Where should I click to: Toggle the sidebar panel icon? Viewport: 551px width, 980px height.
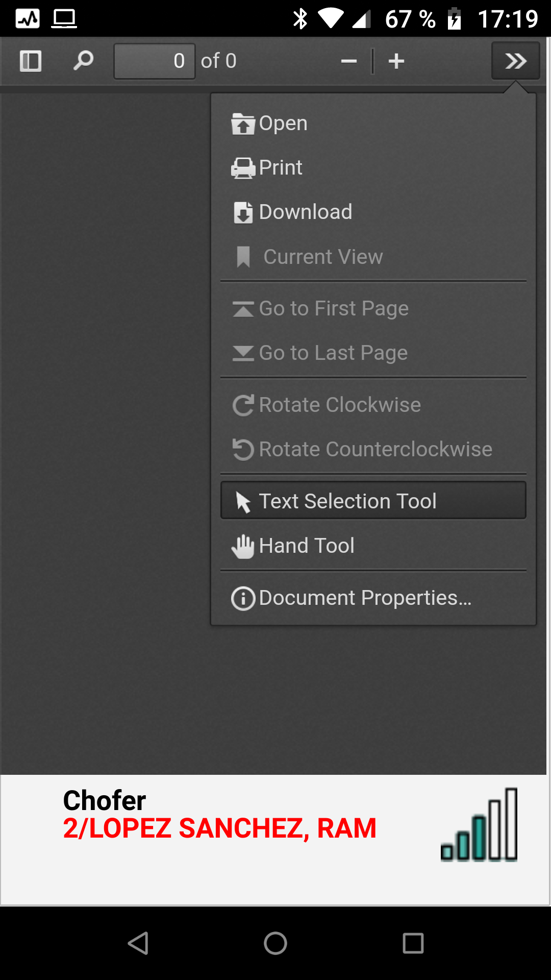click(31, 61)
